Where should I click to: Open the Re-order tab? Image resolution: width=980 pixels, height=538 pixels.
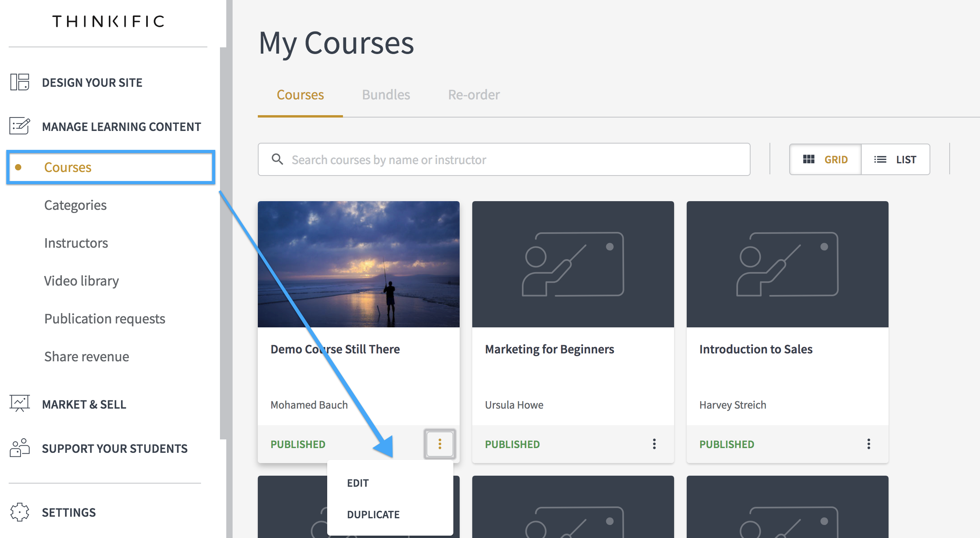[474, 95]
